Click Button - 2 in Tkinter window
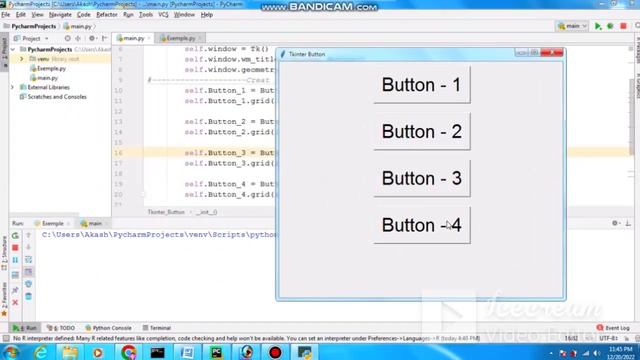This screenshot has width=640, height=360. 422,131
